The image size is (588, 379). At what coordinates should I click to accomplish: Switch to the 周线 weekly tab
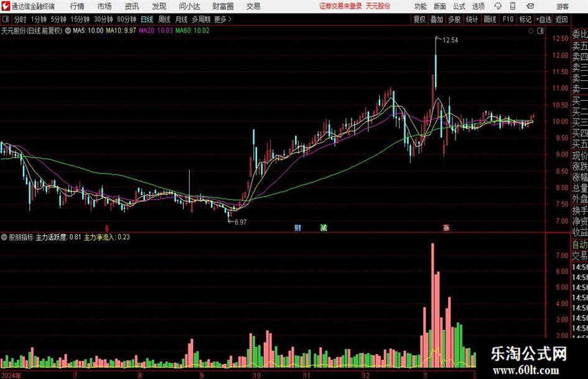pos(164,19)
